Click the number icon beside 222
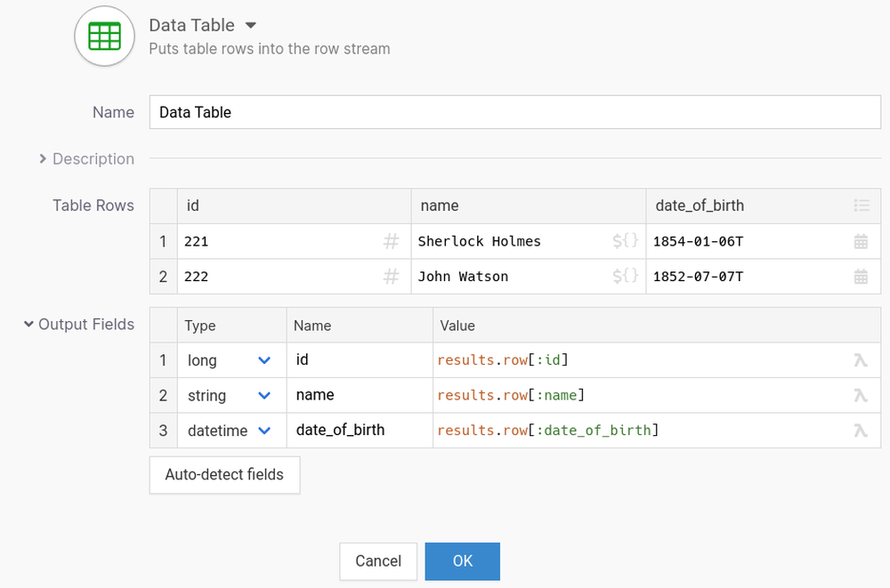The height and width of the screenshot is (588, 890). pyautogui.click(x=391, y=277)
